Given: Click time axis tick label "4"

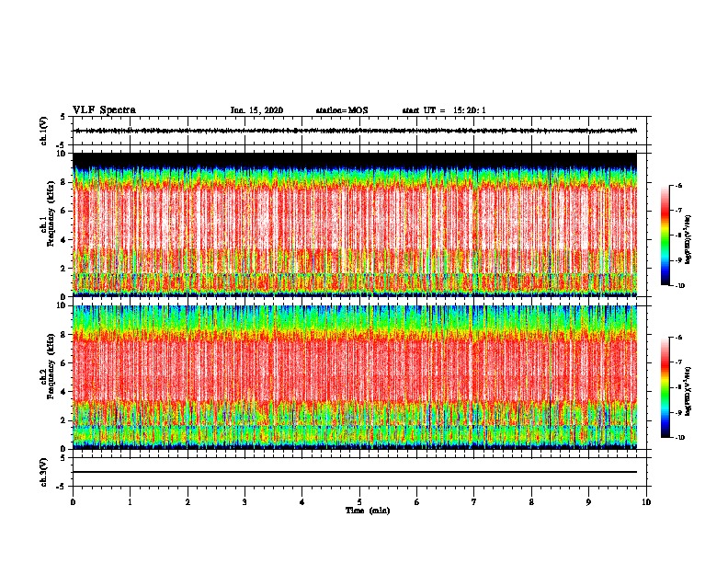Looking at the screenshot, I should (x=302, y=502).
